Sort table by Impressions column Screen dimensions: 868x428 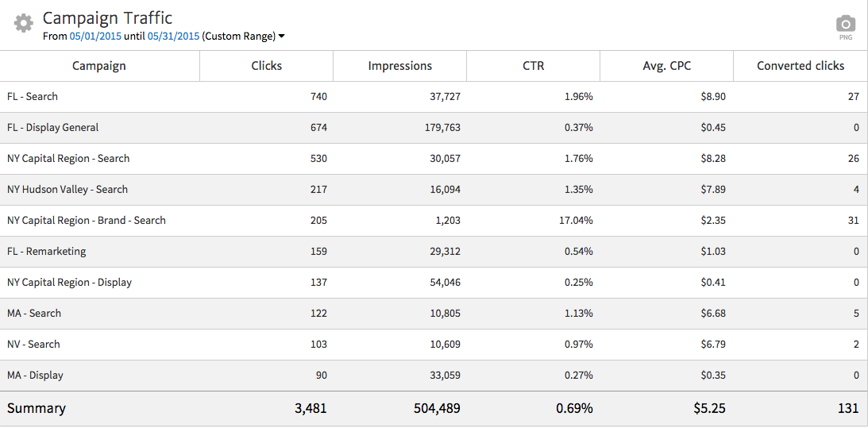(x=399, y=66)
